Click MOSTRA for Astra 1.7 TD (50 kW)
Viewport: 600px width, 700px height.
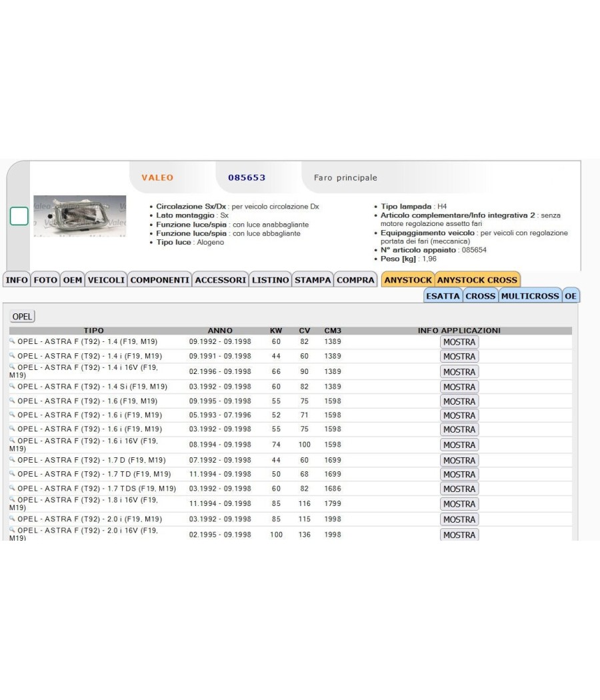pyautogui.click(x=459, y=475)
